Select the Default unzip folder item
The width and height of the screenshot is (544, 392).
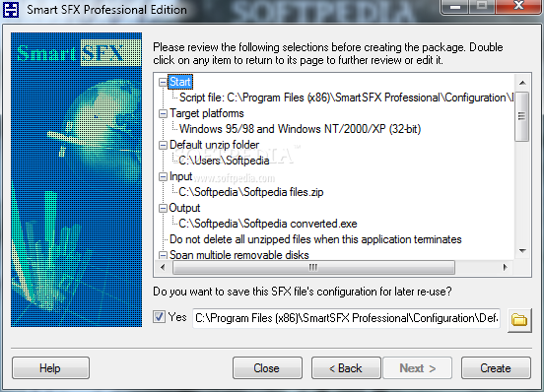tap(214, 145)
